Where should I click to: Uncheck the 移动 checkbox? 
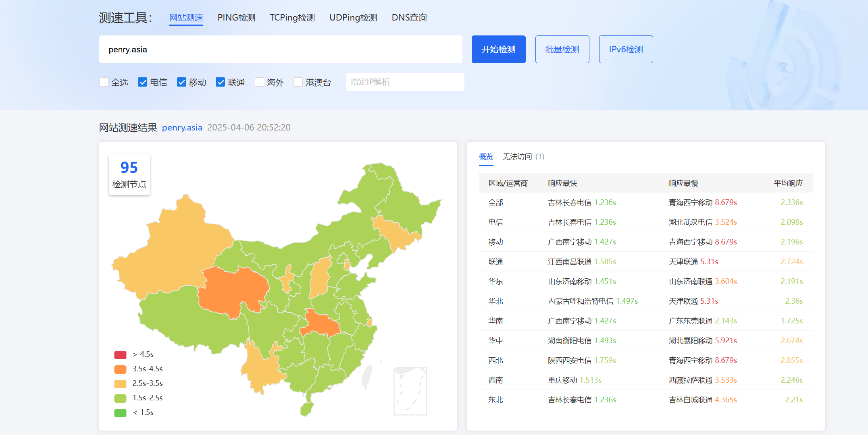(182, 82)
